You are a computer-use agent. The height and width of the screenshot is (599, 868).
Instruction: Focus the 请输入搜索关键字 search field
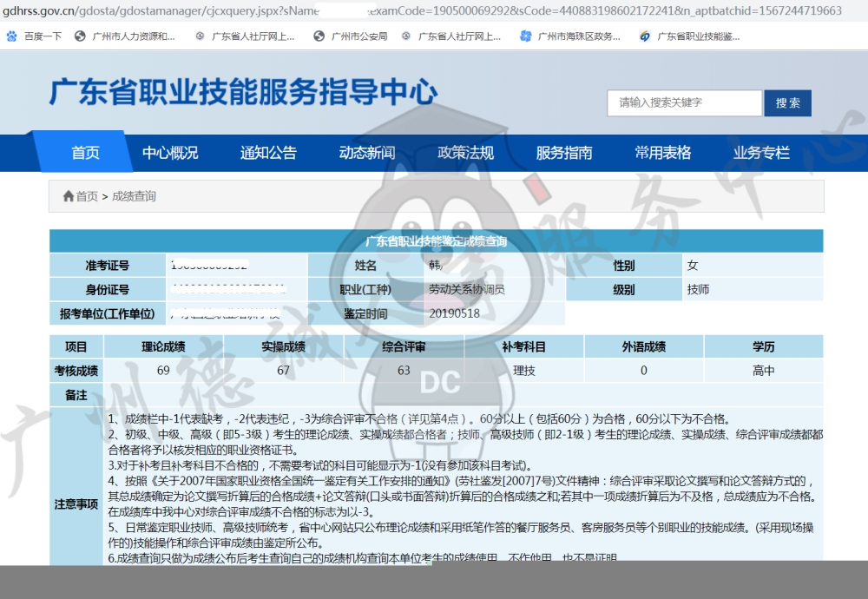click(684, 103)
